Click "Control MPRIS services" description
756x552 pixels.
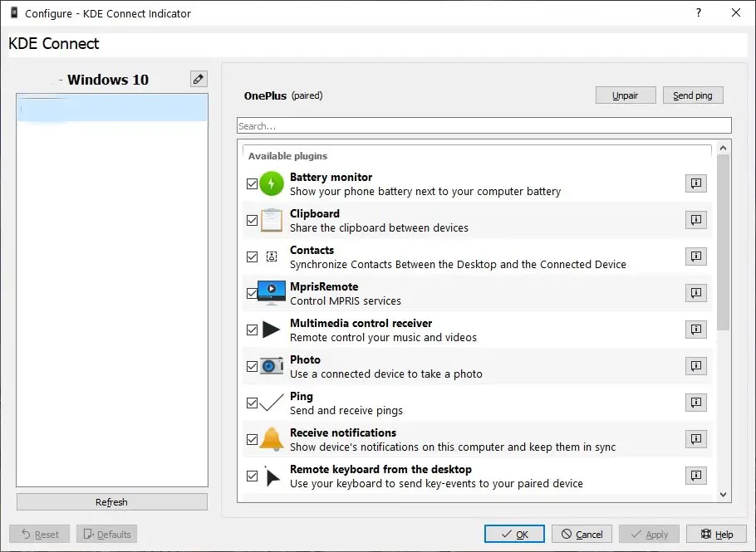pyautogui.click(x=346, y=301)
